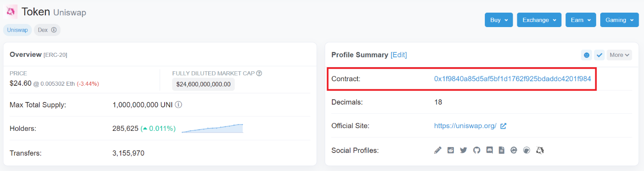
Task: Click the help icon beside Fully Diluted Market Cap
Action: 259,73
